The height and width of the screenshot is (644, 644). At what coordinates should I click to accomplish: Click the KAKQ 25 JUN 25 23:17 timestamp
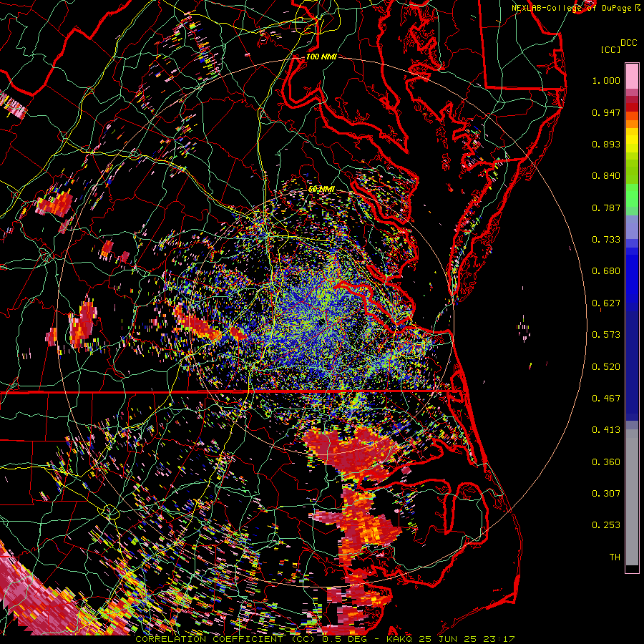point(451,639)
